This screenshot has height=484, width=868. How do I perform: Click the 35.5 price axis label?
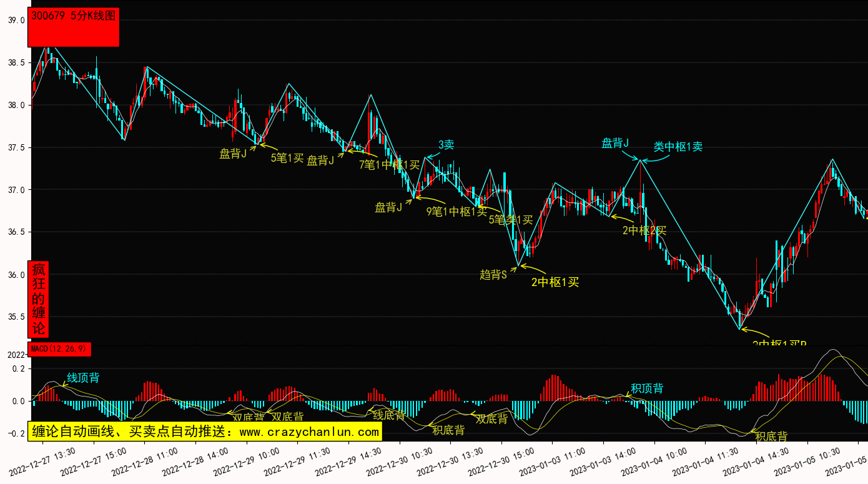pyautogui.click(x=16, y=317)
